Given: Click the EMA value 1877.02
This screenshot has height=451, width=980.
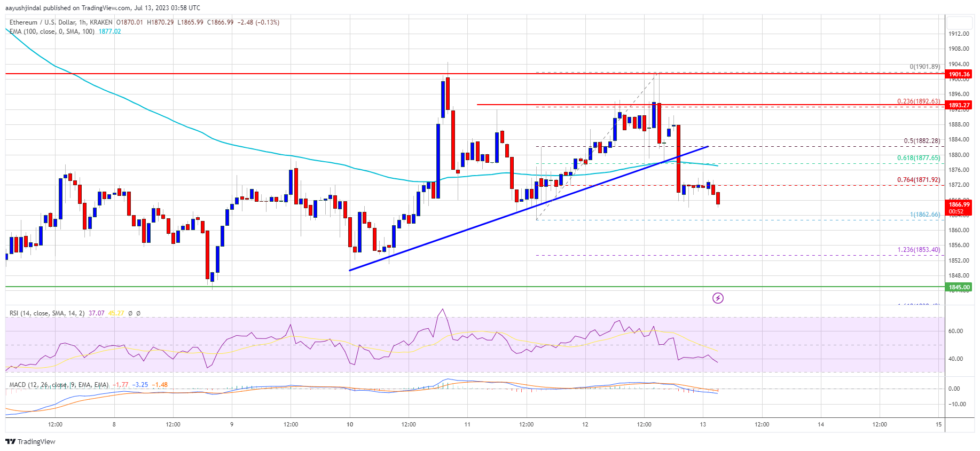Looking at the screenshot, I should (109, 31).
